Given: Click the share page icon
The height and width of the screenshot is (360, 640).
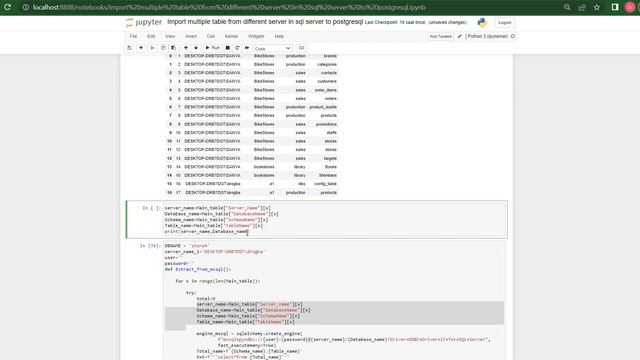Looking at the screenshot, I should 582,7.
